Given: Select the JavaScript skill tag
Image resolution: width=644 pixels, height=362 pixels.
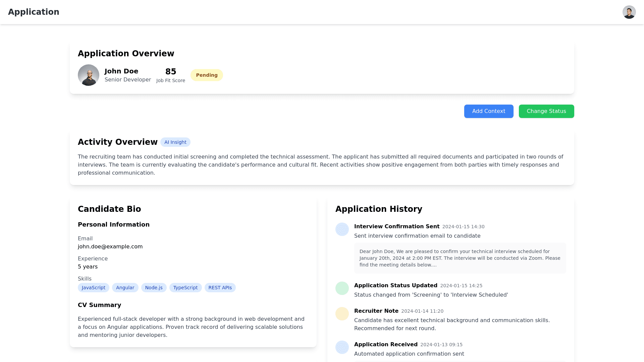Looking at the screenshot, I should 93,288.
